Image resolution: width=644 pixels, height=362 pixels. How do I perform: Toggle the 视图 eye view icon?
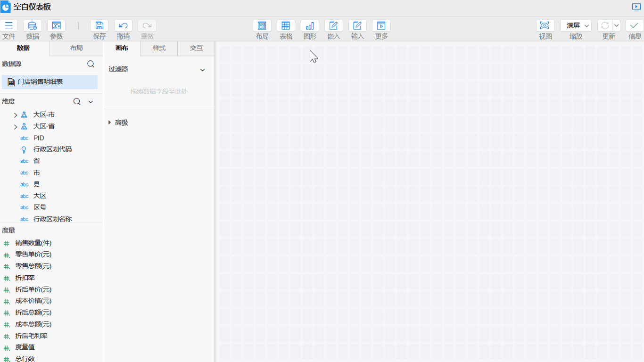(x=545, y=26)
